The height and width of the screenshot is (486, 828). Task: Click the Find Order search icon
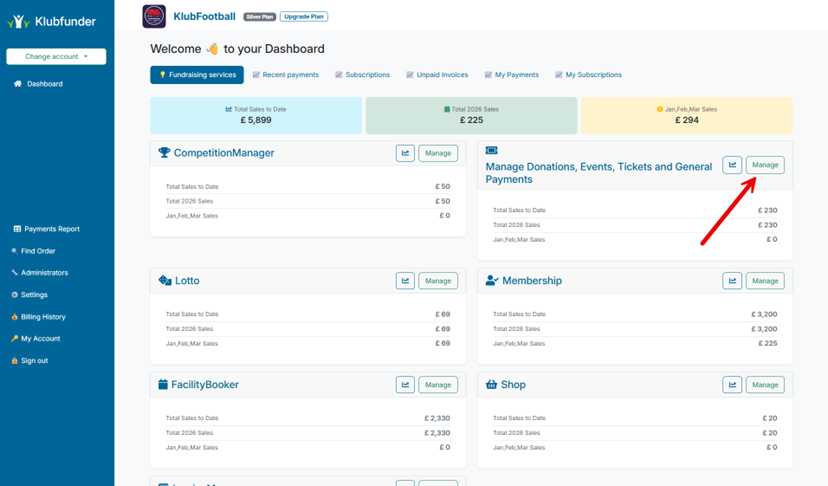pyautogui.click(x=15, y=251)
